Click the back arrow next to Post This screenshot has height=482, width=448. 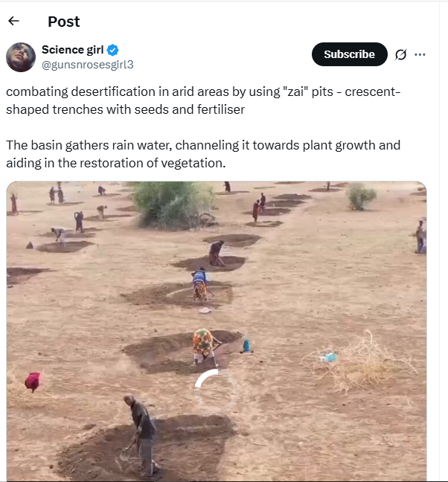13,22
